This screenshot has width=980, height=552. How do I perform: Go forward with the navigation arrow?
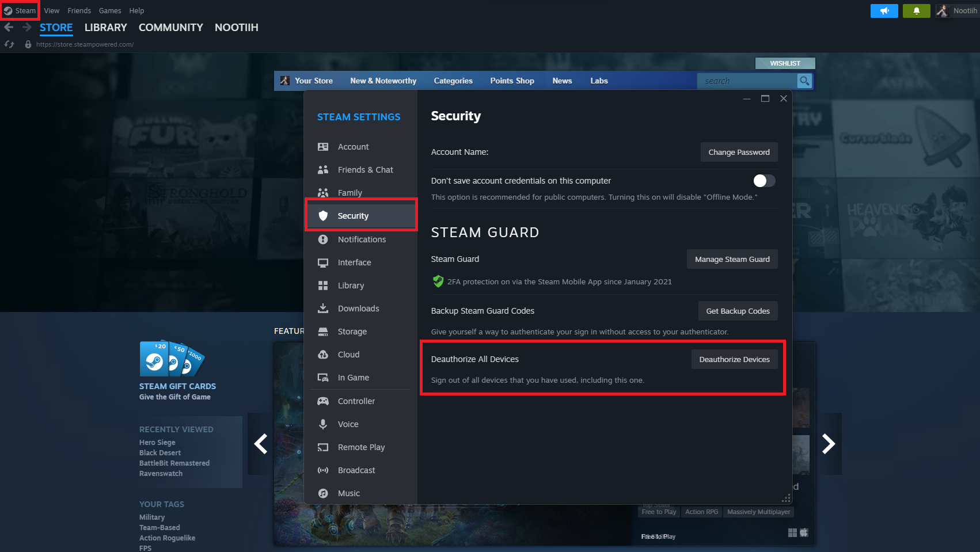coord(27,27)
